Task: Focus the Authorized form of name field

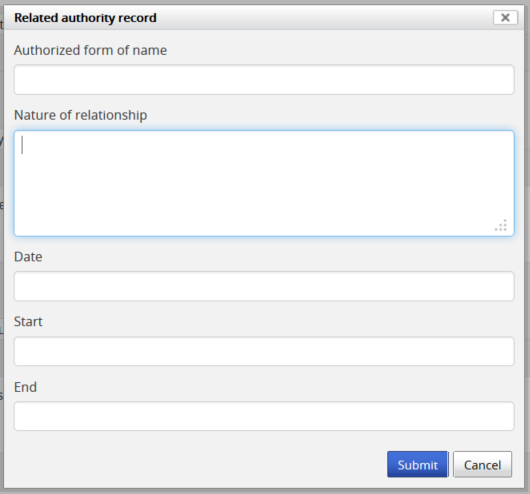Action: tap(264, 79)
